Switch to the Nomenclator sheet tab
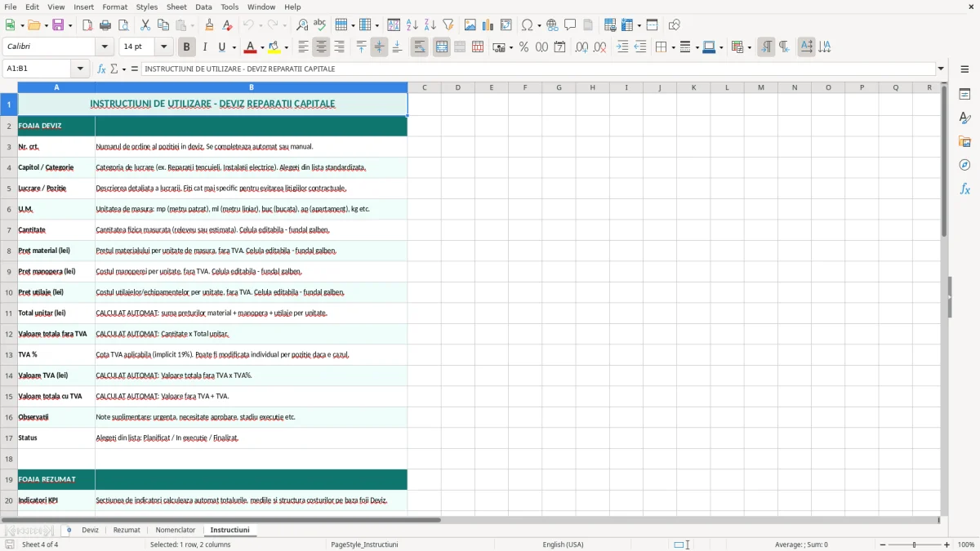Viewport: 980px width, 551px height. (176, 530)
